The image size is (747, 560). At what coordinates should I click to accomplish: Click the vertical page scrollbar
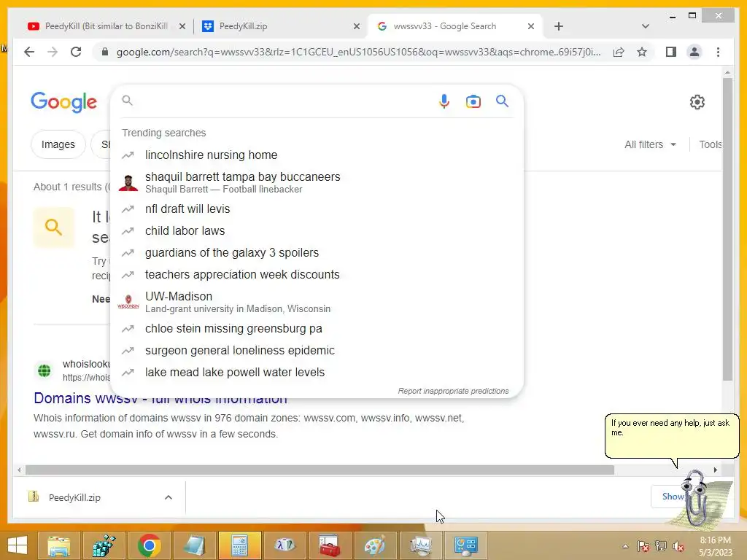(x=727, y=228)
